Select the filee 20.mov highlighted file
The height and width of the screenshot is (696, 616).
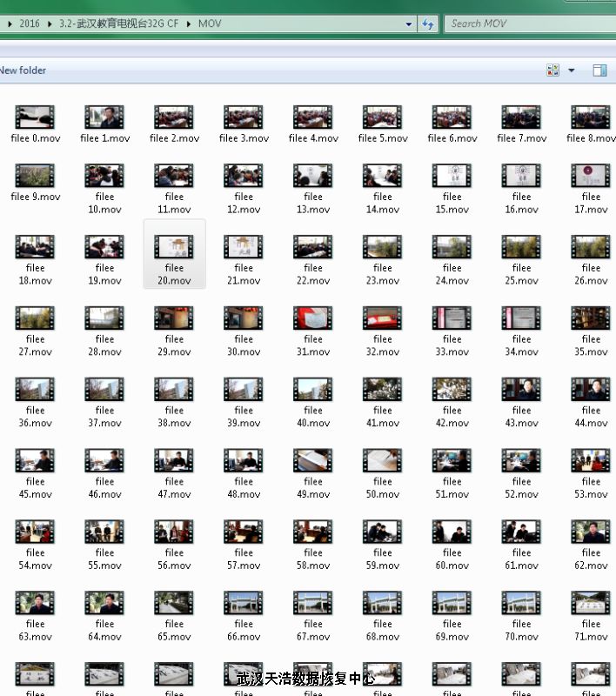pos(174,248)
